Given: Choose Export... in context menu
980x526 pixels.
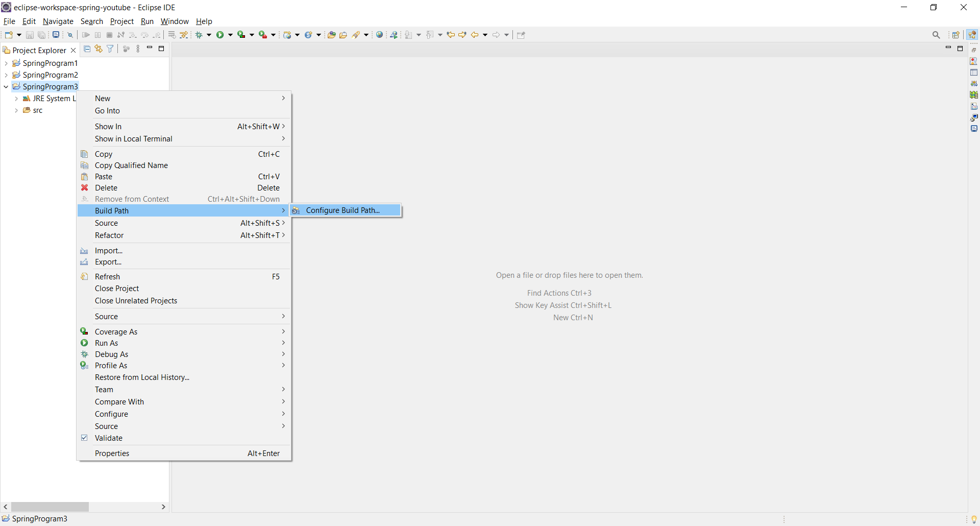Looking at the screenshot, I should point(184,262).
